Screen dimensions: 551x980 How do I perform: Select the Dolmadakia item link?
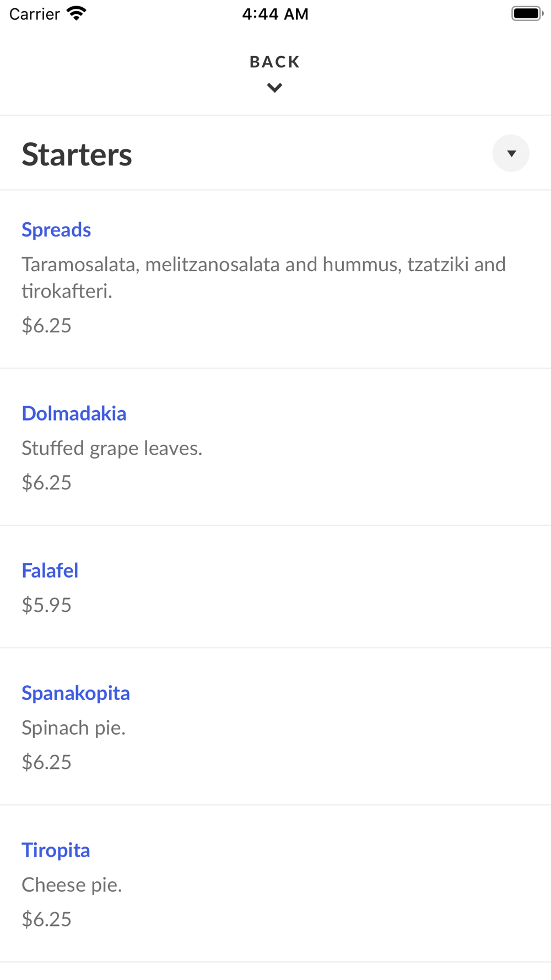74,413
